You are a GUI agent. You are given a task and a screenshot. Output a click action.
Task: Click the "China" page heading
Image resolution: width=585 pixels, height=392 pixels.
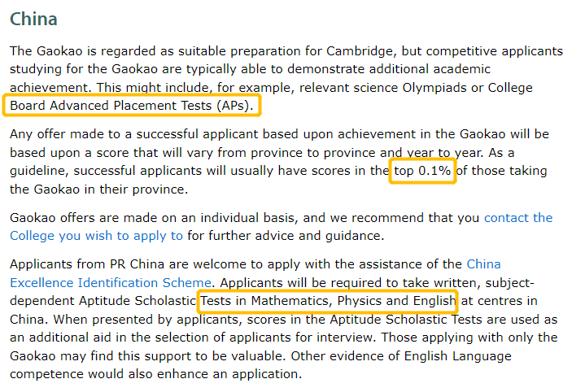tap(33, 18)
